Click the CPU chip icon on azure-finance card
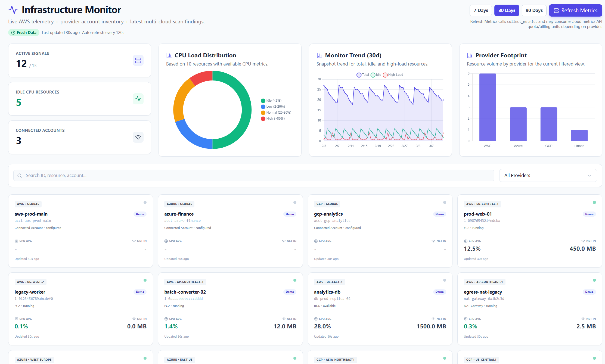This screenshot has width=605, height=364. pyautogui.click(x=166, y=241)
